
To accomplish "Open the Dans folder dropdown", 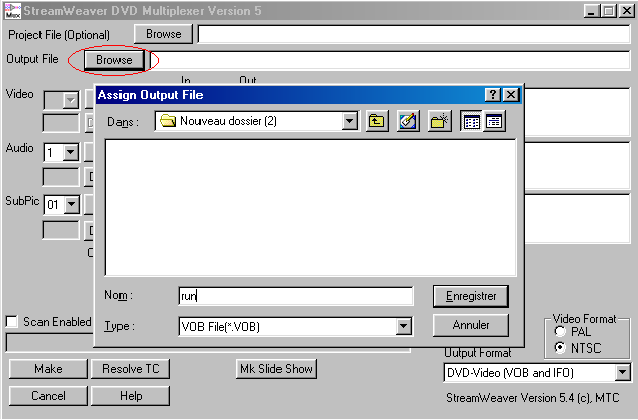I will click(349, 121).
